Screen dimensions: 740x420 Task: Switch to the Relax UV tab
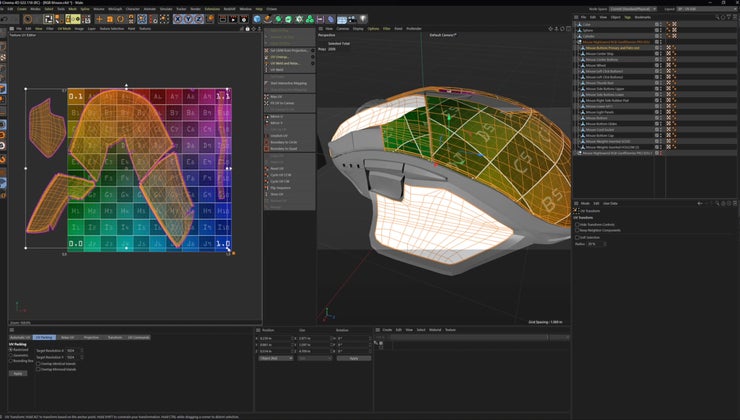[x=68, y=337]
